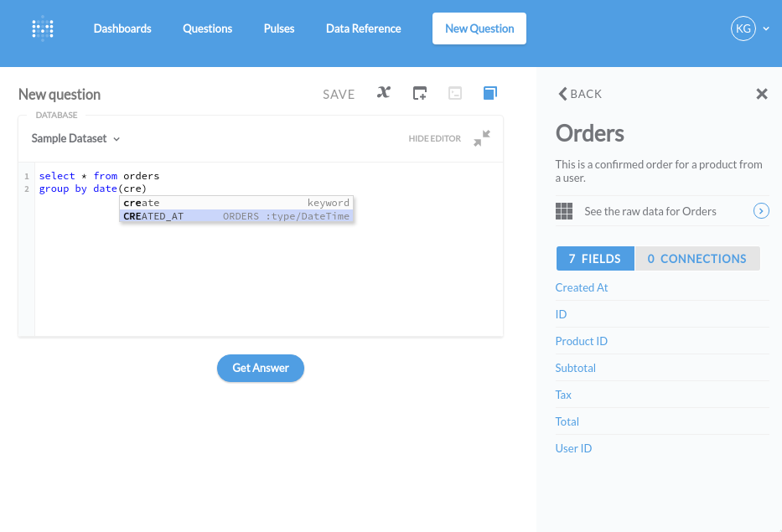Open the Questions page
Screen dimensions: 782x532
pos(208,28)
